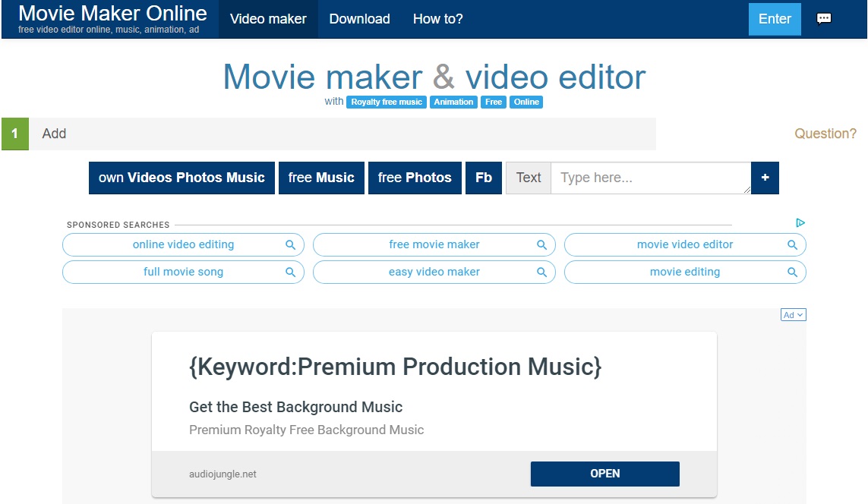Screen dimensions: 868x504
Task: Select the free Photos button
Action: pyautogui.click(x=415, y=178)
